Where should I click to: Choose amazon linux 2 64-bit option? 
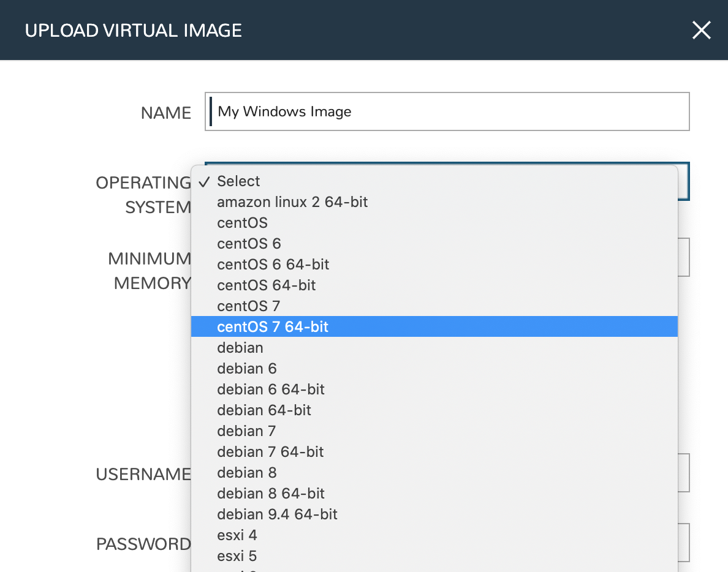pyautogui.click(x=292, y=202)
